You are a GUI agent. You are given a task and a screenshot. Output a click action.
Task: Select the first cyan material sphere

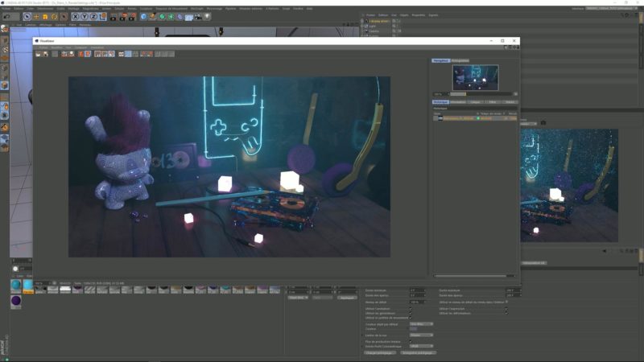pos(16,285)
